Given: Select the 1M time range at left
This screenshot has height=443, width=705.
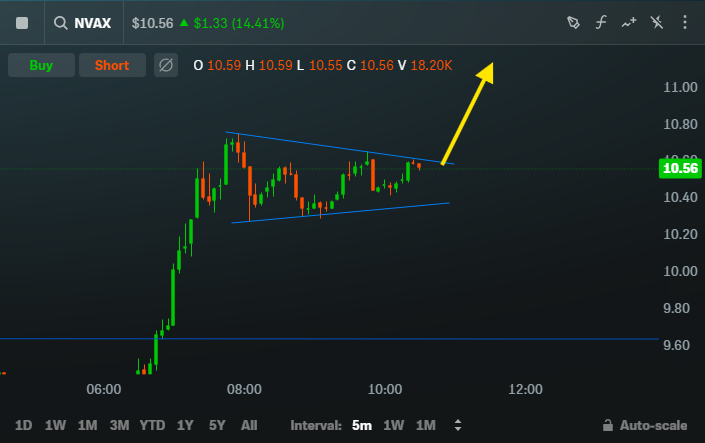Looking at the screenshot, I should tap(87, 425).
